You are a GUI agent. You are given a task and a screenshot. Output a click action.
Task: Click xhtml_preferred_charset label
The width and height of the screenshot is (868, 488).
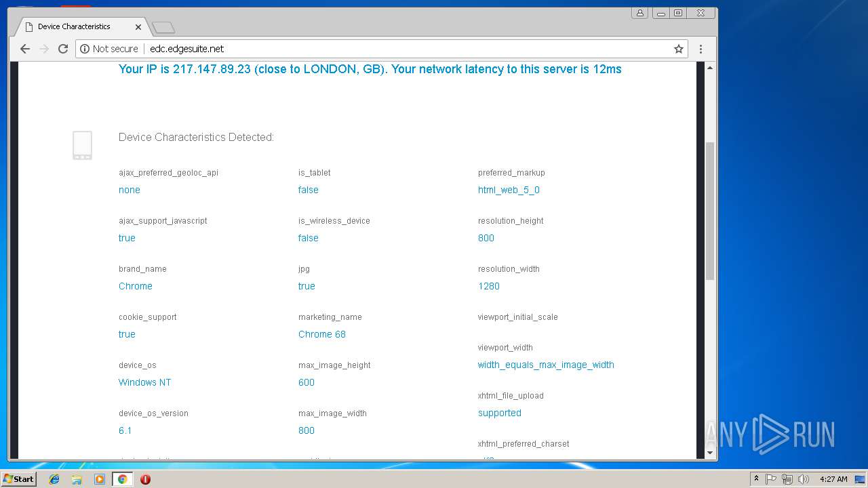[524, 444]
